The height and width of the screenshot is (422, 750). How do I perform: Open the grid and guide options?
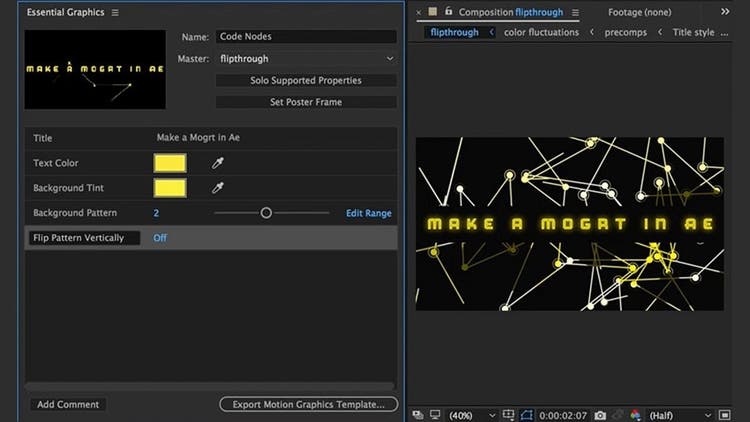coord(510,414)
